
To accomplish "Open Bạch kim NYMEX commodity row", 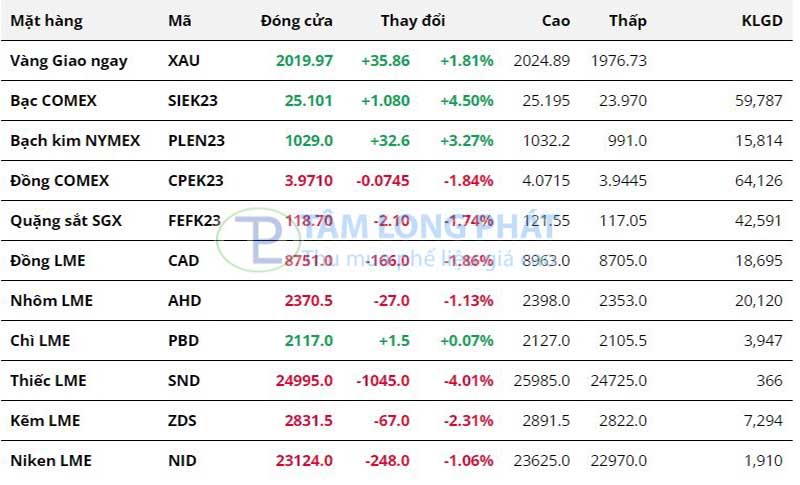I will coord(75,141).
